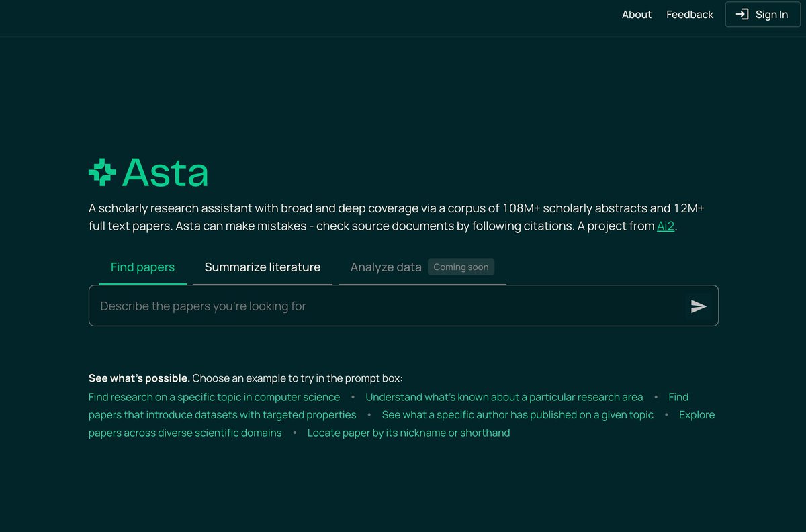Click the Asta logo icon
Viewport: 806px width, 532px height.
(x=102, y=172)
